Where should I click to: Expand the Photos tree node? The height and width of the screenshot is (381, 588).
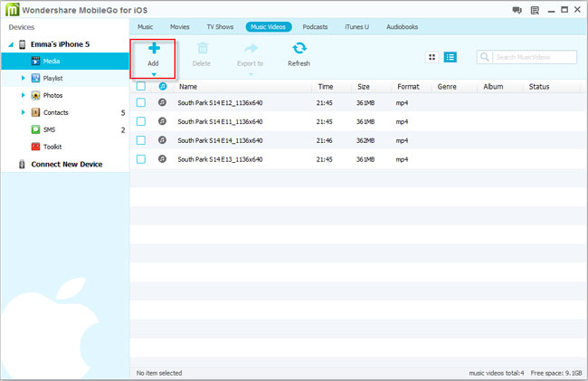point(23,95)
